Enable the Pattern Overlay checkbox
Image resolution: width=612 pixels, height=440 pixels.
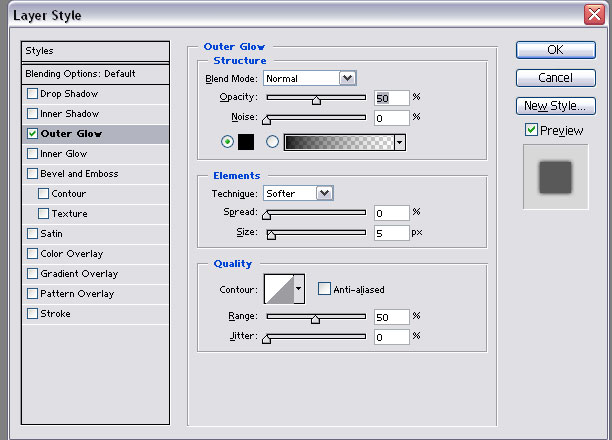32,293
